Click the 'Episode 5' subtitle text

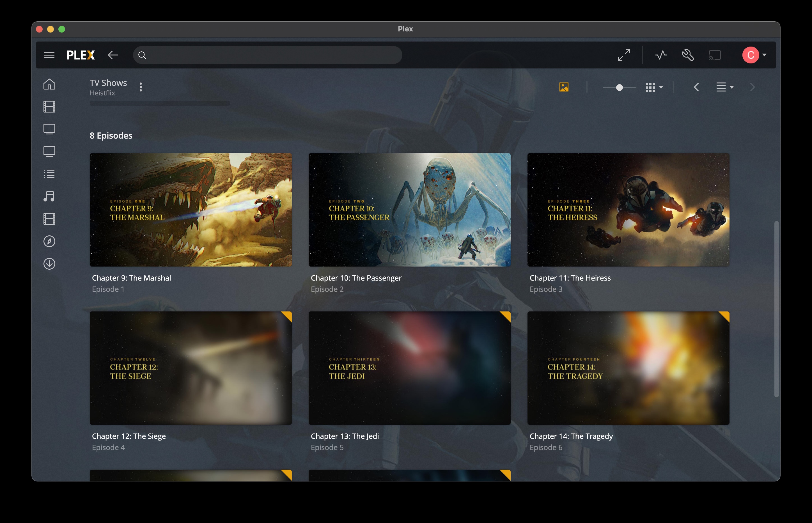(x=327, y=448)
